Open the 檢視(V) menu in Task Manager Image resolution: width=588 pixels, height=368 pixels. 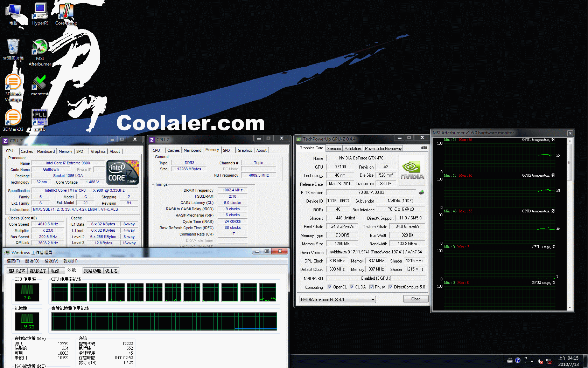click(51, 261)
